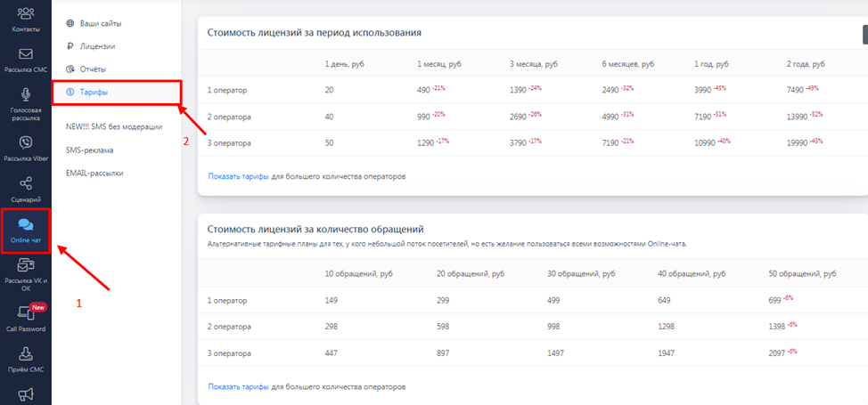Click the 490 price for 1 месяц
Image resolution: width=868 pixels, height=405 pixels.
423,90
